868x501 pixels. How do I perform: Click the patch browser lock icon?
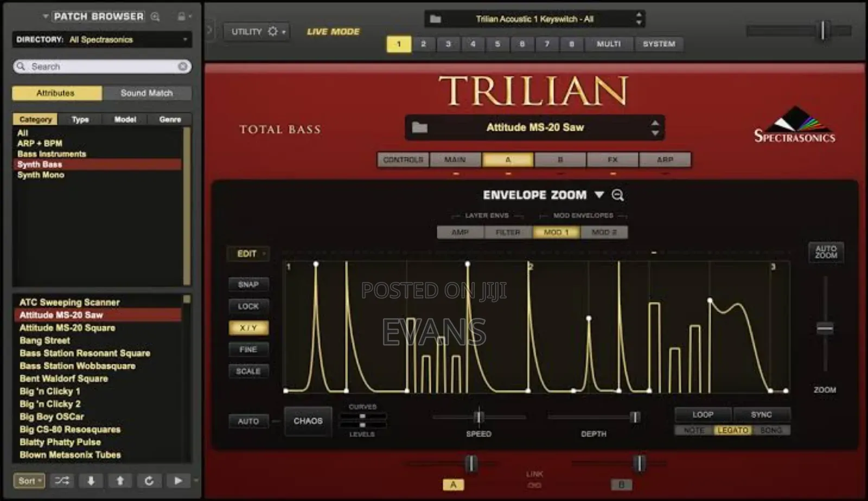(x=182, y=16)
